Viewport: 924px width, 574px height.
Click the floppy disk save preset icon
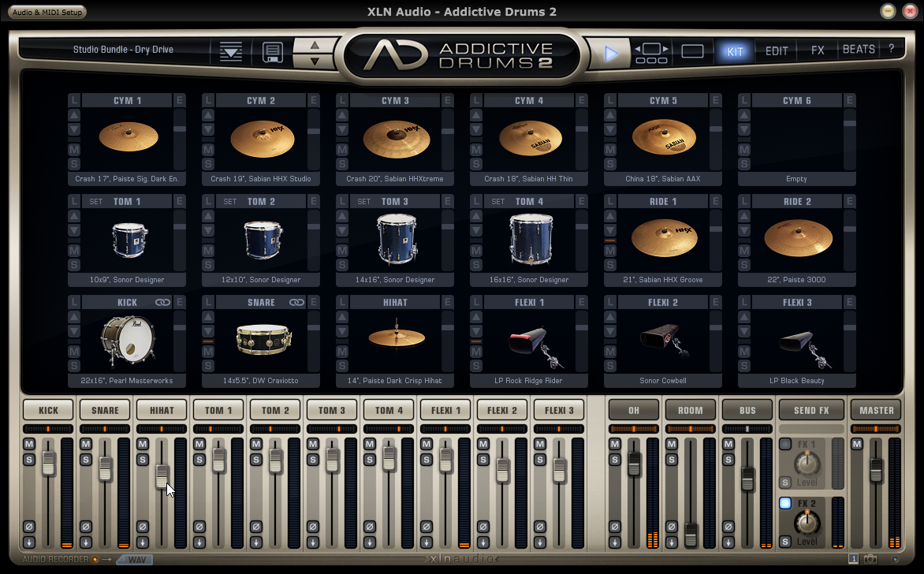pos(272,52)
